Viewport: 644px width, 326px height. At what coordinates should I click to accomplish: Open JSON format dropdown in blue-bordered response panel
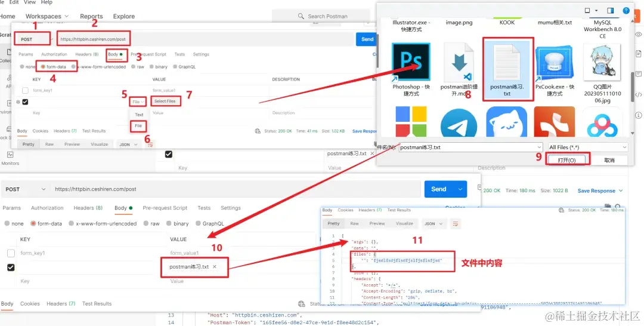[x=434, y=224]
